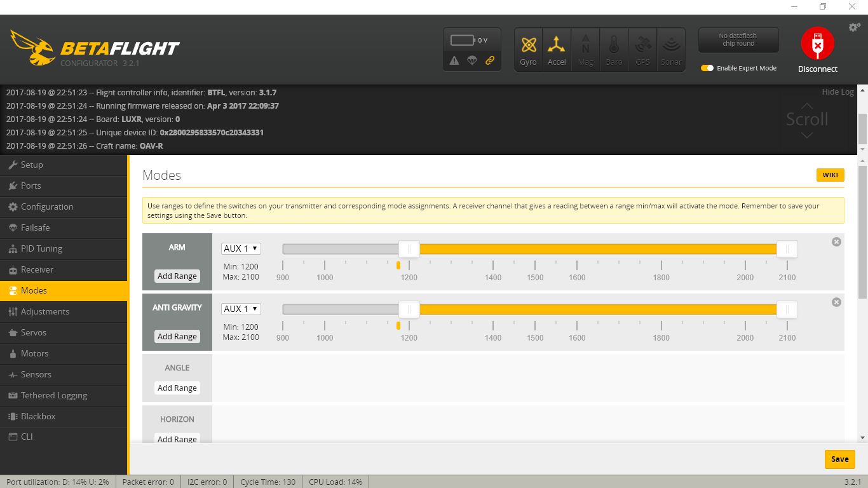Click the Packet error status entry

click(x=148, y=482)
